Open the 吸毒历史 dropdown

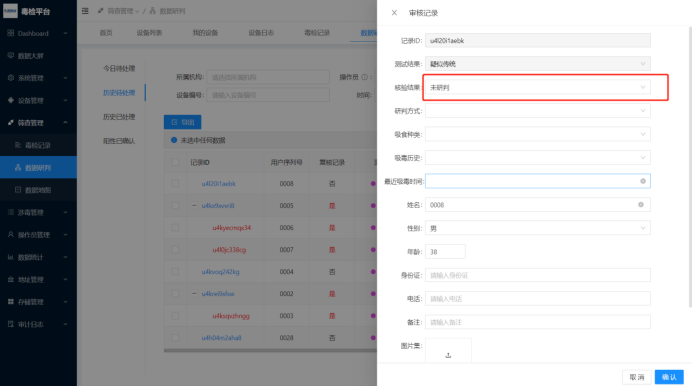[x=537, y=157]
